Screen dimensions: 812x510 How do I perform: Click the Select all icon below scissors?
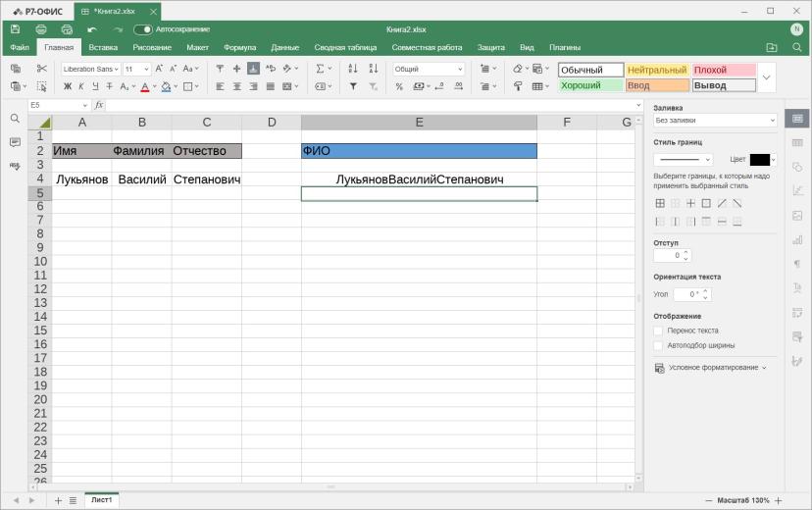[x=42, y=86]
